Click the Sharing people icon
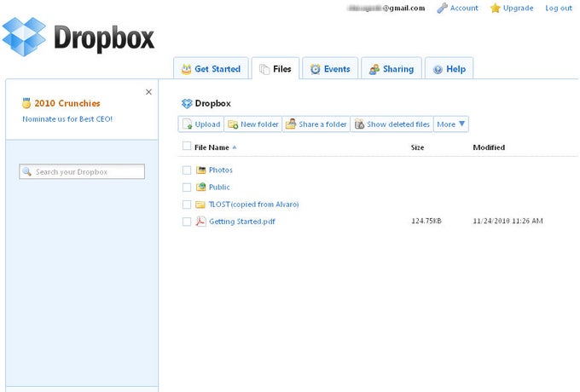This screenshot has width=580, height=392. coord(374,69)
